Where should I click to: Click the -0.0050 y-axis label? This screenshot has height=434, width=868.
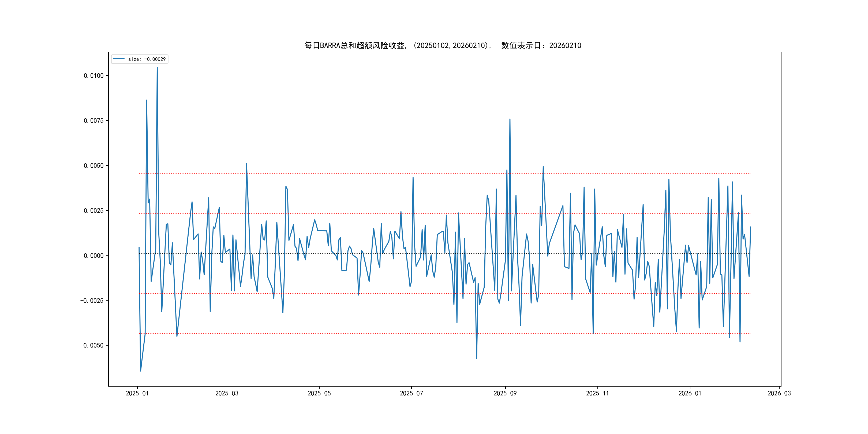(x=92, y=345)
